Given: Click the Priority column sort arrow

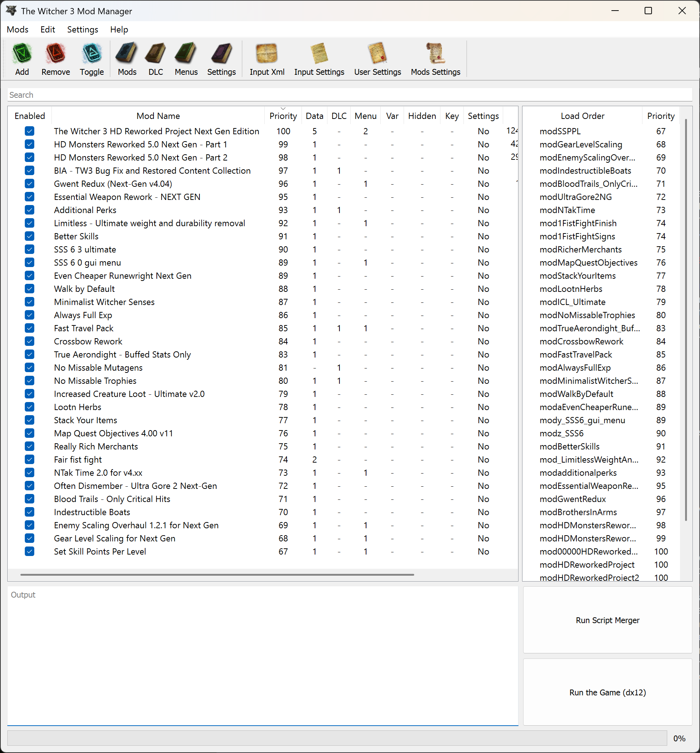Looking at the screenshot, I should [283, 109].
